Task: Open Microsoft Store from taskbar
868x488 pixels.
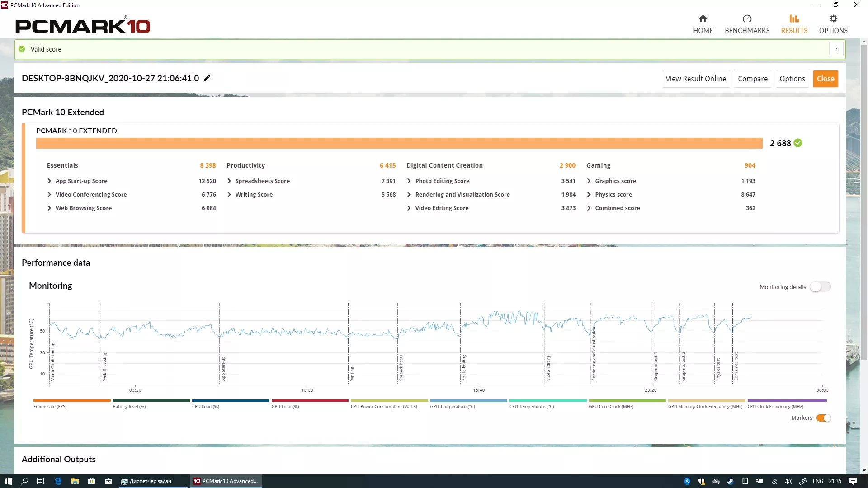Action: [91, 481]
